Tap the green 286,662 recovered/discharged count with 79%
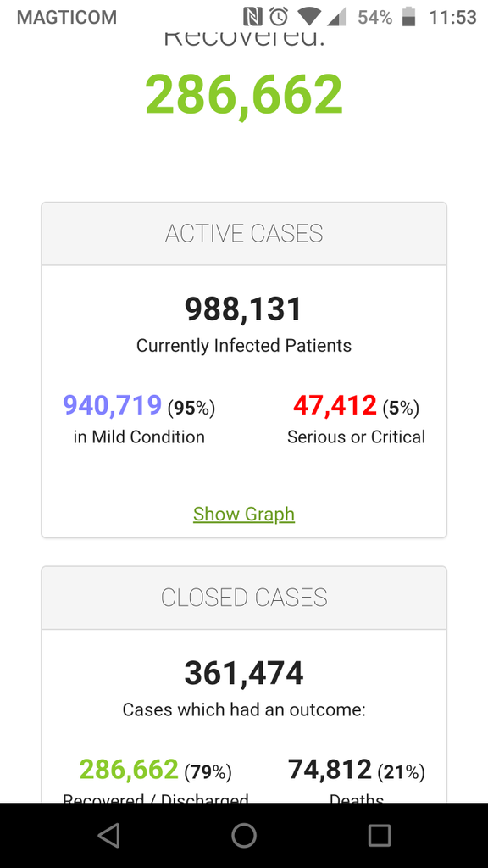The image size is (488, 868). pyautogui.click(x=129, y=770)
